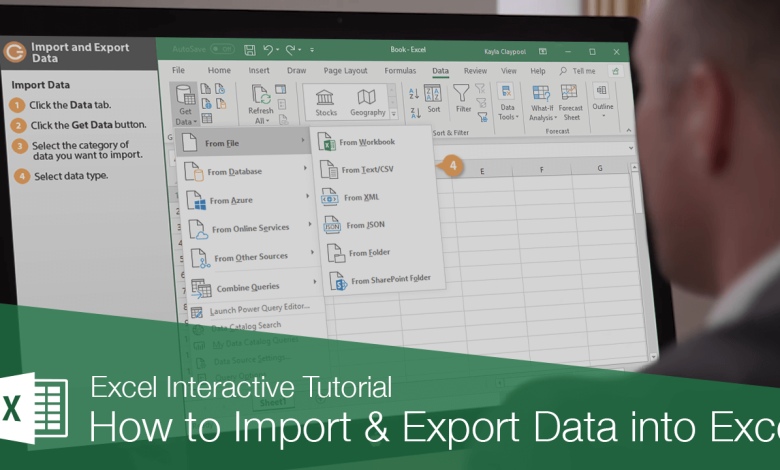The image size is (780, 470).
Task: Select the Data ribbon tab
Action: (x=440, y=71)
